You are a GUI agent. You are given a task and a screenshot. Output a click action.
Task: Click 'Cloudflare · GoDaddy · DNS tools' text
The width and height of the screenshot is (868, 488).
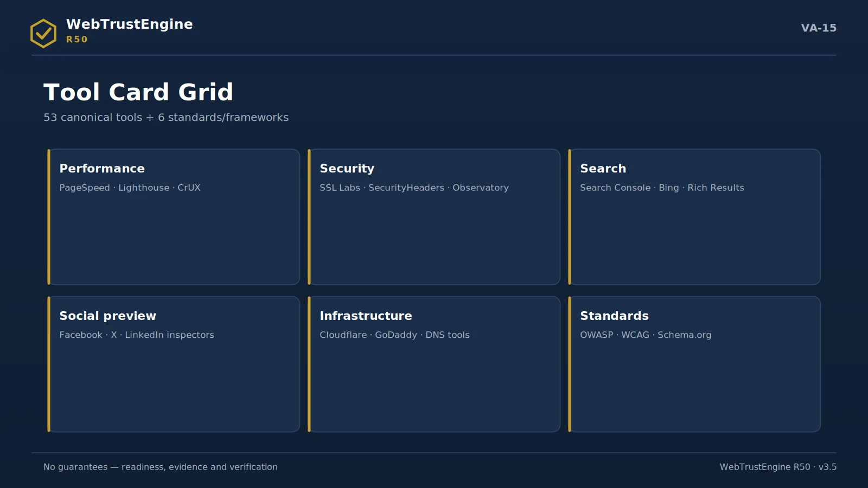pos(394,335)
